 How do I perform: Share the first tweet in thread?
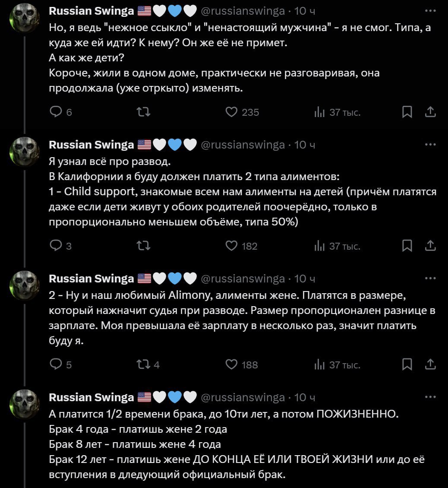click(430, 112)
